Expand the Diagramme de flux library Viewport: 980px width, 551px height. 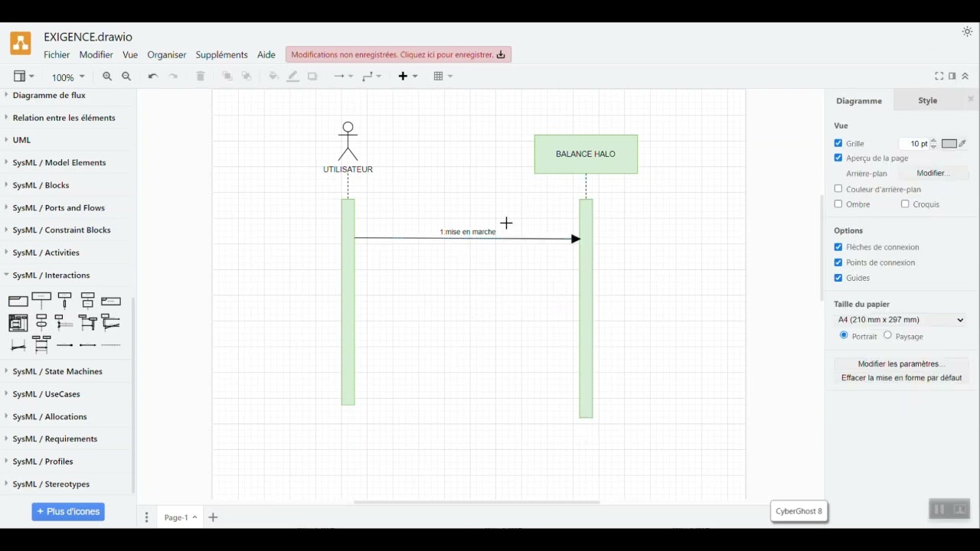click(49, 96)
